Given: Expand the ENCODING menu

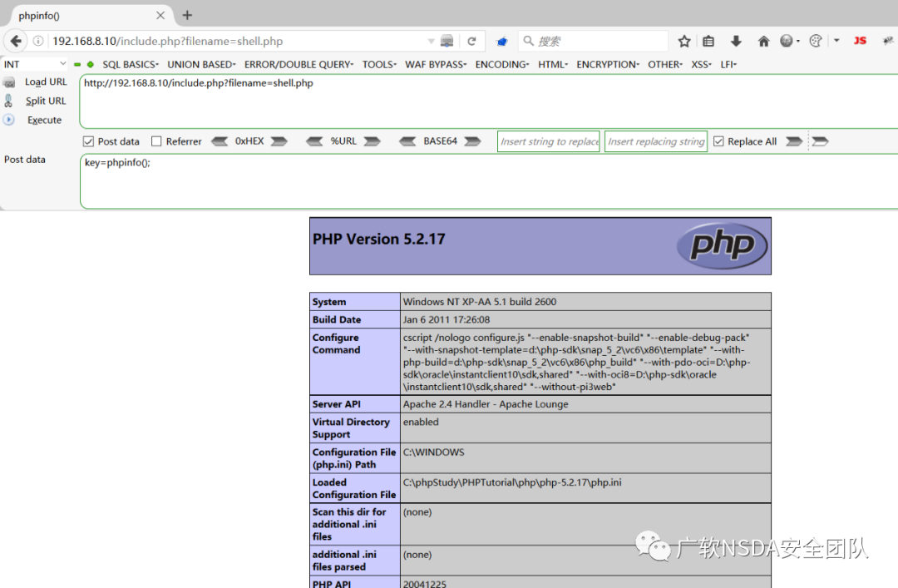Looking at the screenshot, I should pos(502,65).
